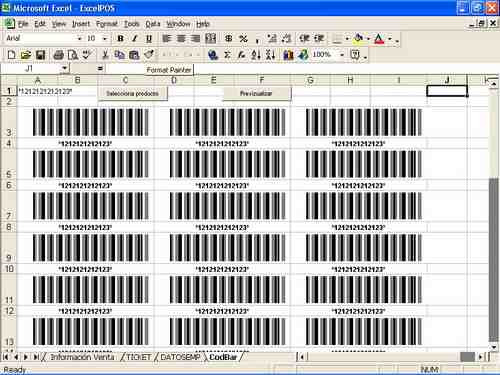This screenshot has width=500, height=375.
Task: Open font name Arial dropdown
Action: click(79, 39)
